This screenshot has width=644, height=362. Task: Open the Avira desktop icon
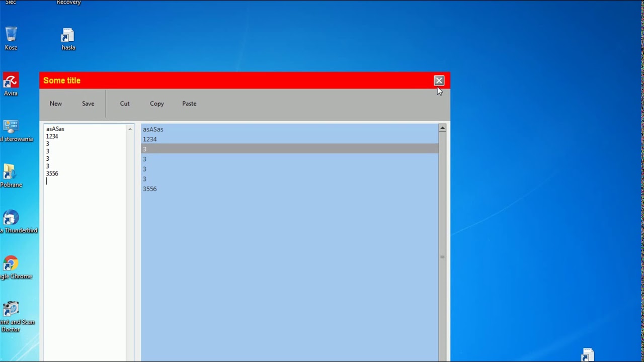(11, 84)
